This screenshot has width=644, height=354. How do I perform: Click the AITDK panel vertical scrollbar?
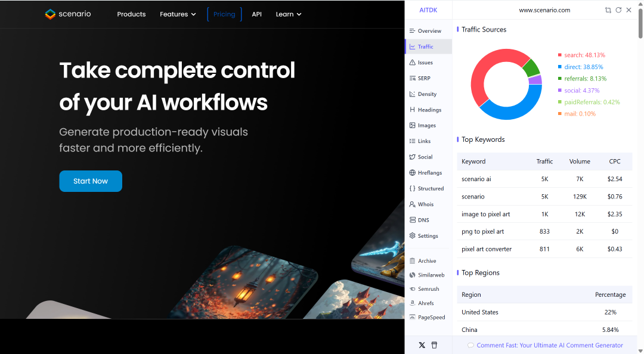click(640, 23)
